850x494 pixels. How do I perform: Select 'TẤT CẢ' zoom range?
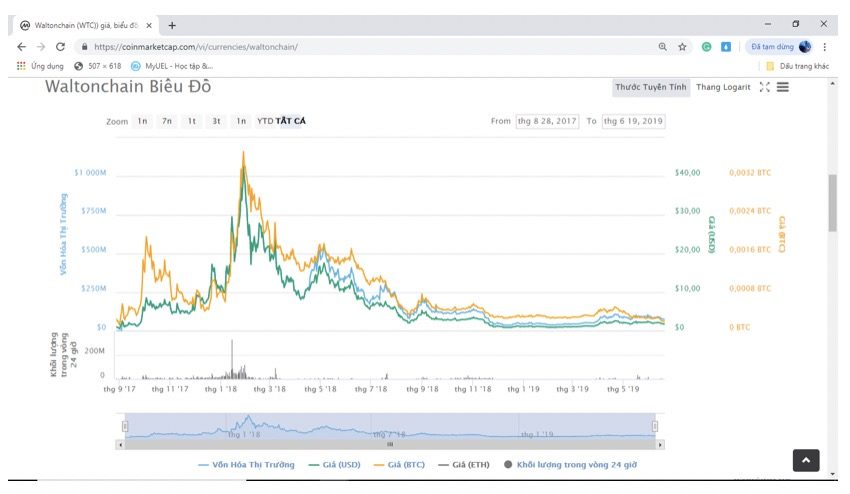point(291,121)
